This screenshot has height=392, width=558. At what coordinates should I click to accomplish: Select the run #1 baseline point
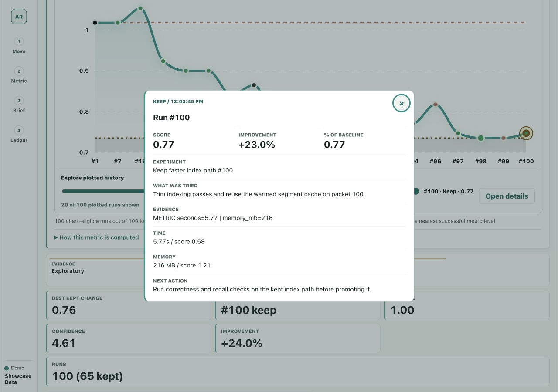click(x=95, y=22)
